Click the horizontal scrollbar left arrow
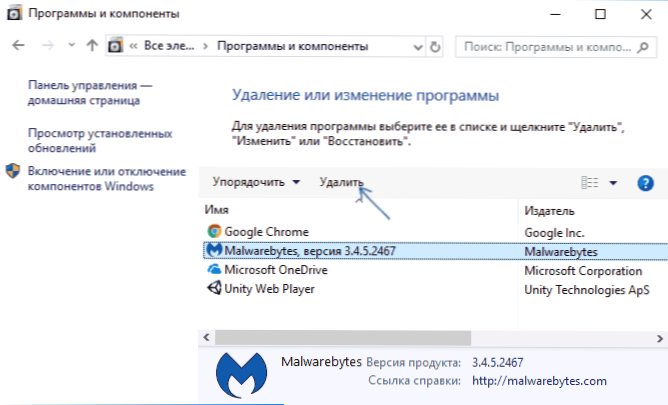The width and height of the screenshot is (668, 405). coord(207,338)
